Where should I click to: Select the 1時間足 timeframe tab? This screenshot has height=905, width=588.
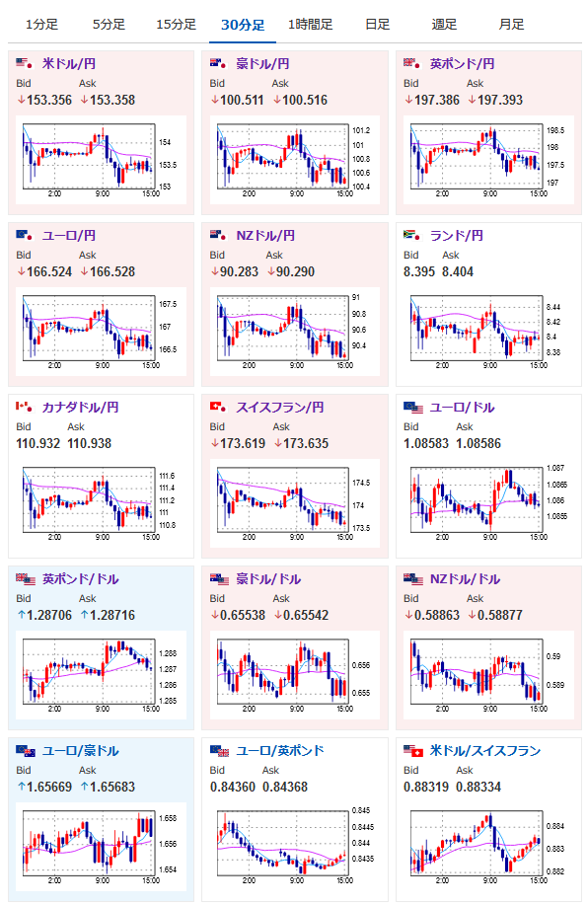pos(311,25)
